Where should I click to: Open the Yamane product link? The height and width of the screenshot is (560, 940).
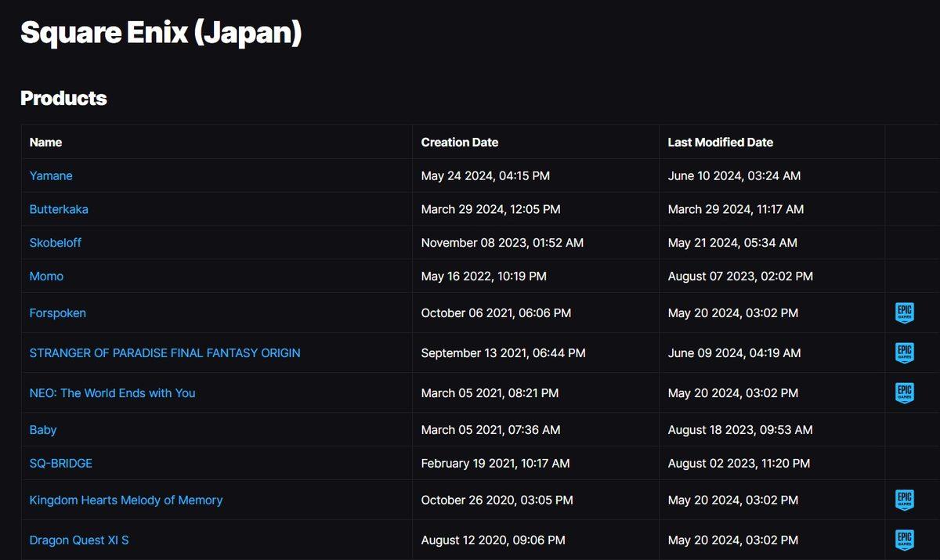coord(51,176)
